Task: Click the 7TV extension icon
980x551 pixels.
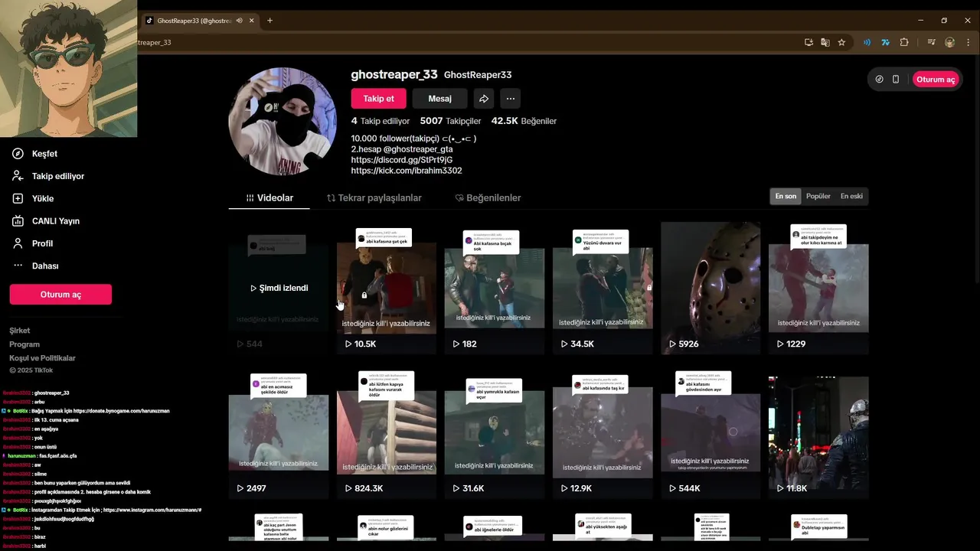Action: 885,42
